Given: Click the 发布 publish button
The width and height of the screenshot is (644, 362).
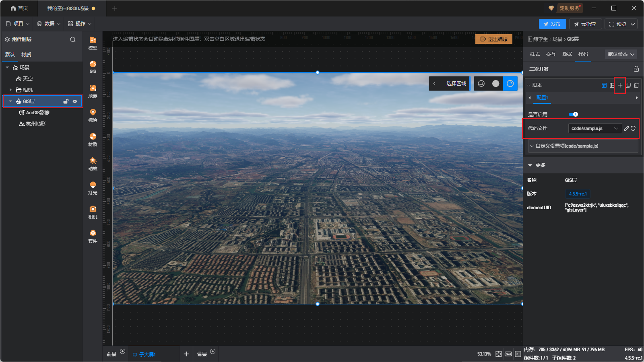Looking at the screenshot, I should pyautogui.click(x=552, y=24).
